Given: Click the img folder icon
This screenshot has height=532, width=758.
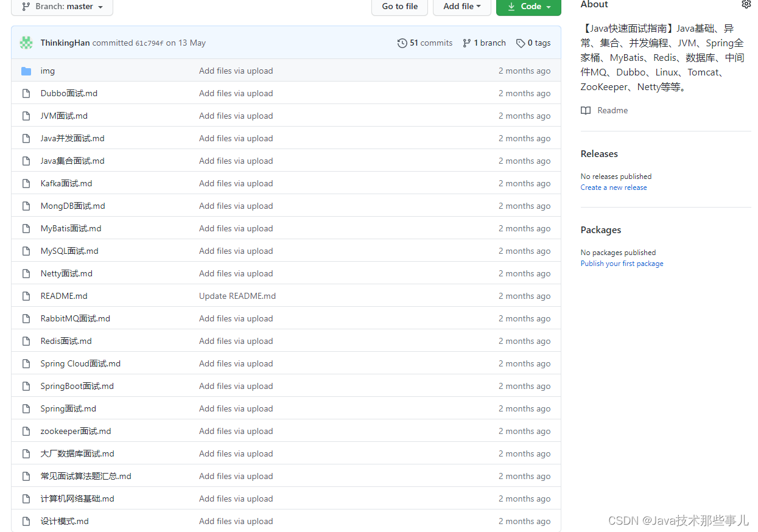Looking at the screenshot, I should coord(26,71).
